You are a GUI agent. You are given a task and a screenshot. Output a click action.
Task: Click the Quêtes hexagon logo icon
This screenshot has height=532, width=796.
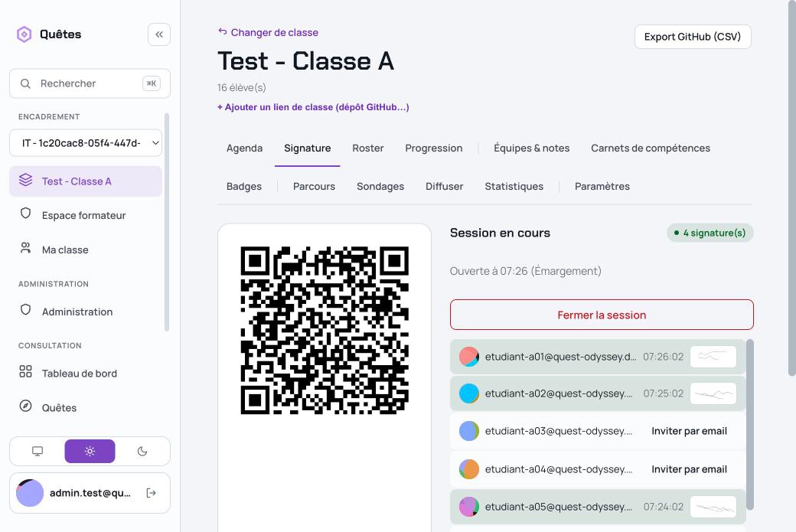coord(24,34)
